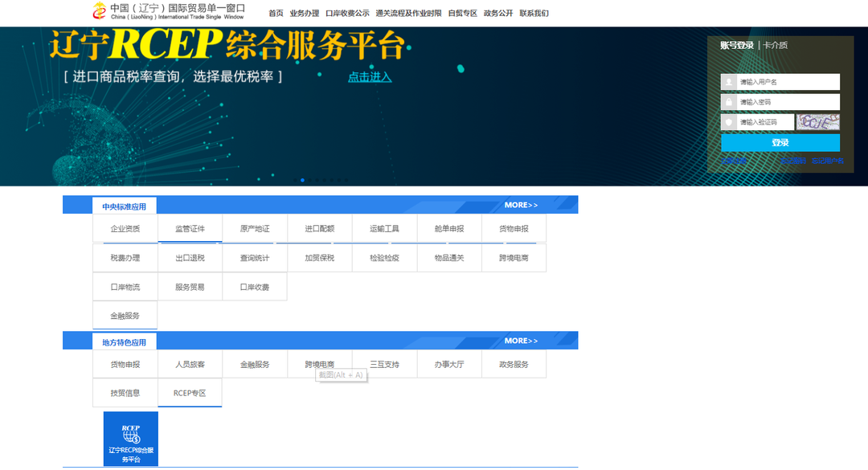Open 金融服务 under 地方特色应用
Image resolution: width=868 pixels, height=470 pixels.
click(x=255, y=364)
